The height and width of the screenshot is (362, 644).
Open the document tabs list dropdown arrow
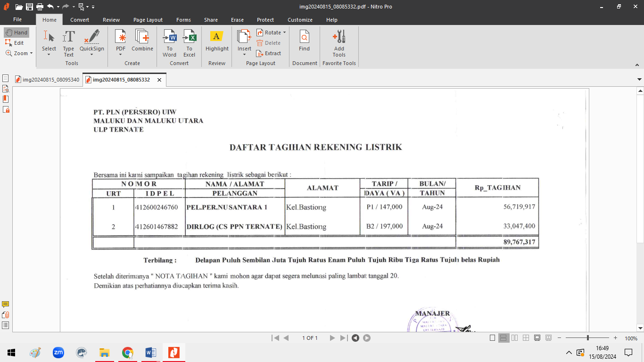[x=639, y=80]
